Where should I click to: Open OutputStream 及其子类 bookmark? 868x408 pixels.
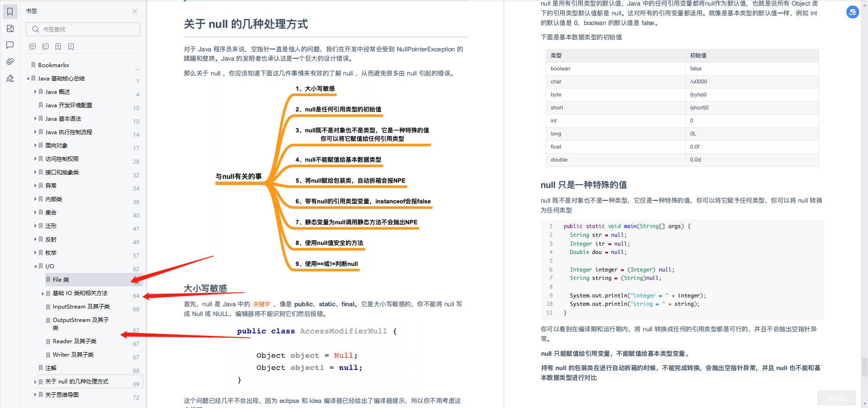point(81,324)
